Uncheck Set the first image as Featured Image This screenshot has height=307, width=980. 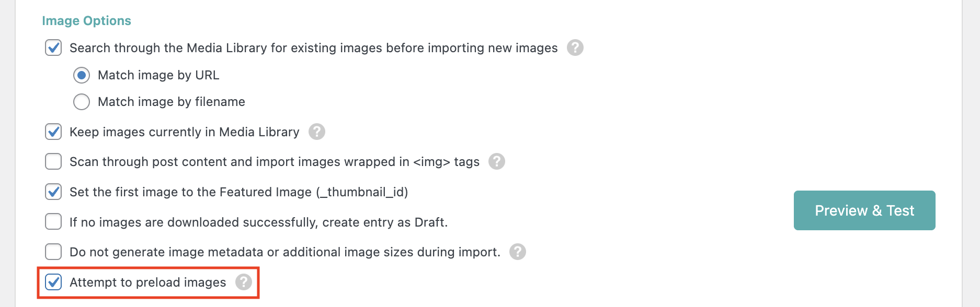point(53,192)
